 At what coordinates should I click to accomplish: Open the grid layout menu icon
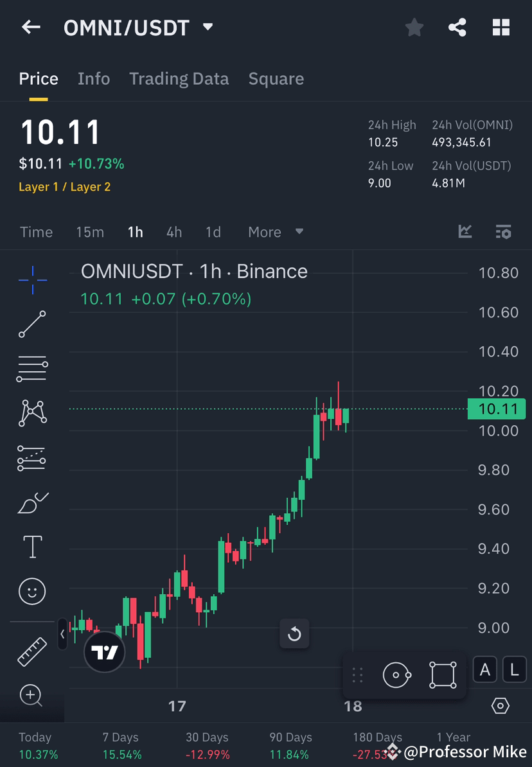501,28
